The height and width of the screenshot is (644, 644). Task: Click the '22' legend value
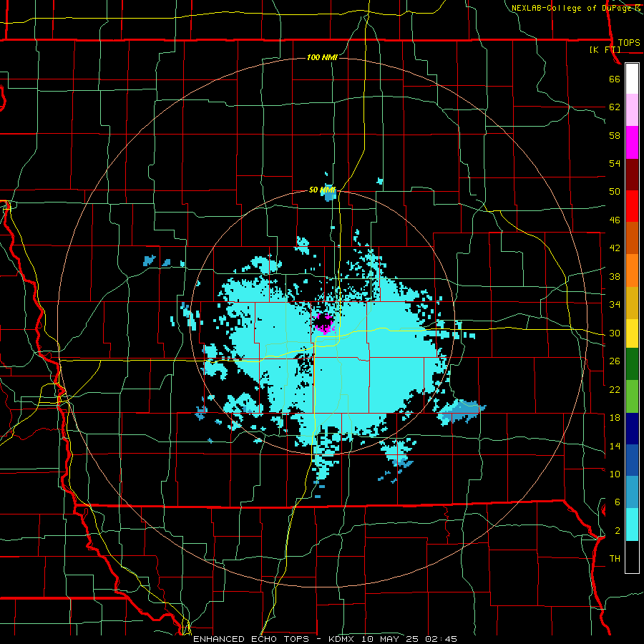coord(615,390)
